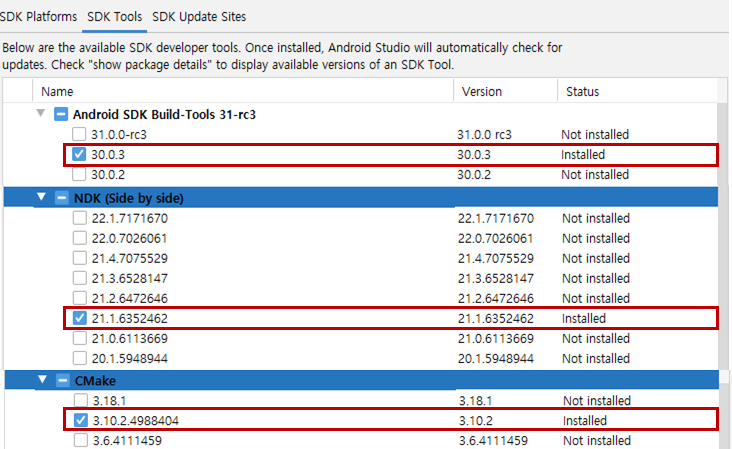Select the CMake group row label
The width and height of the screenshot is (732, 449).
coord(95,381)
